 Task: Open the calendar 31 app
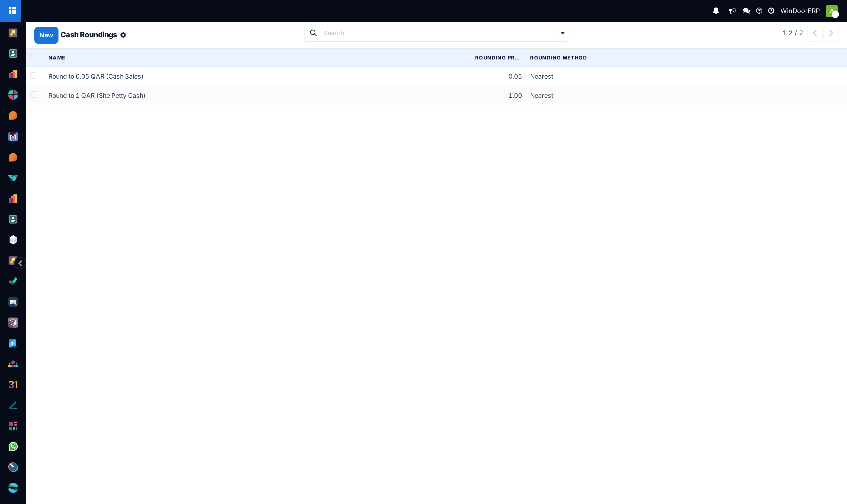click(13, 385)
